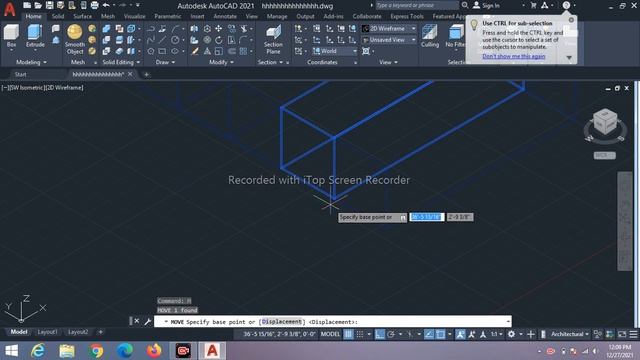Toggle Polar tracking in status bar

pos(391,334)
